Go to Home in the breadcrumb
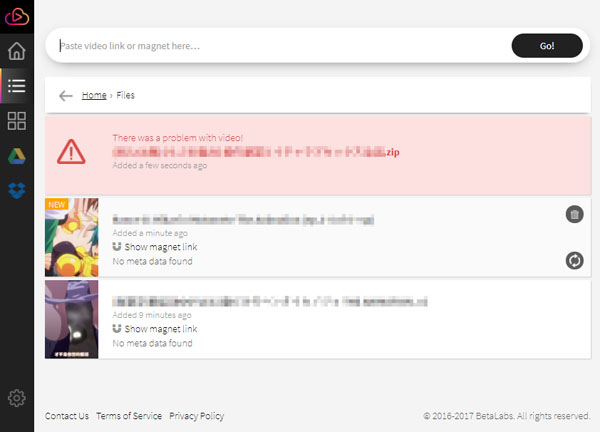This screenshot has height=432, width=600. click(x=94, y=96)
